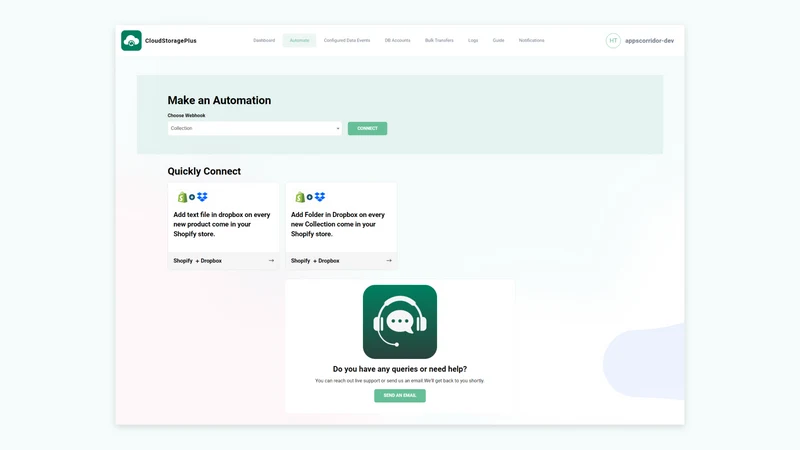Image resolution: width=800 pixels, height=450 pixels.
Task: Open the Guide tab
Action: (x=498, y=40)
